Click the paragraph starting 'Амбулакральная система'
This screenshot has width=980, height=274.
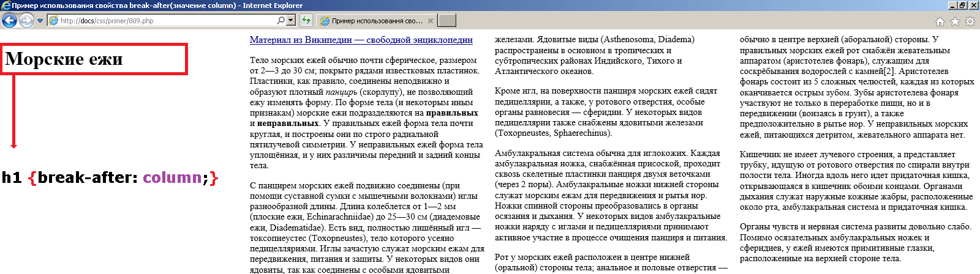coord(611,195)
